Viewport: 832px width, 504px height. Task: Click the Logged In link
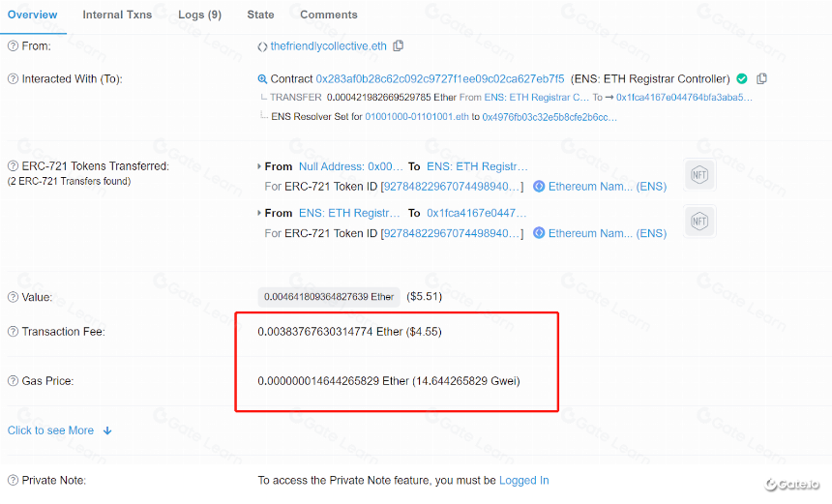coord(523,480)
